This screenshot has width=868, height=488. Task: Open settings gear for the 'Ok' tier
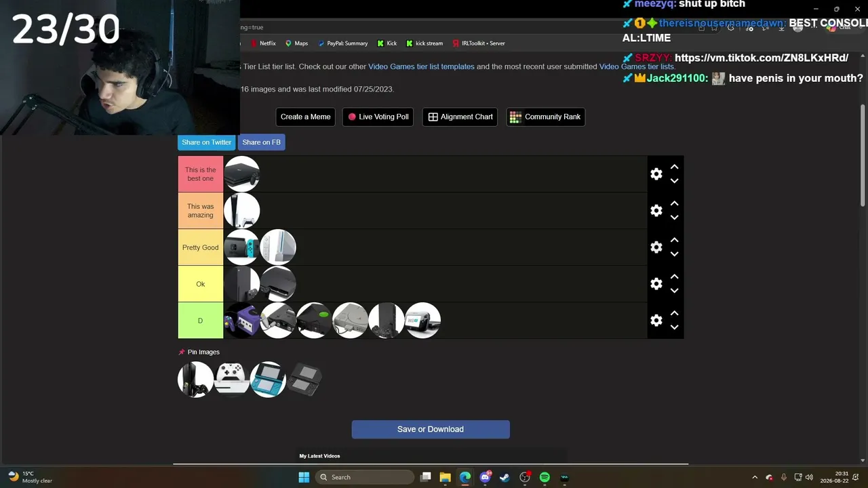coord(656,284)
